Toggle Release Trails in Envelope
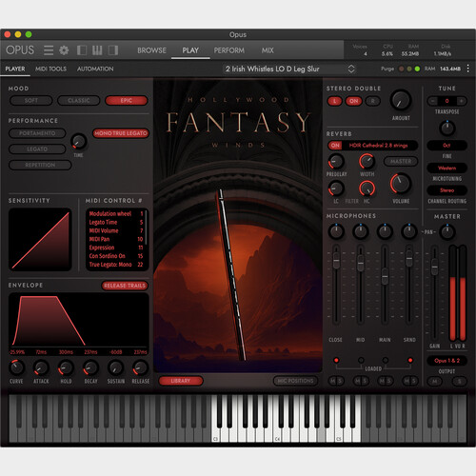This screenshot has height=476, width=476. click(x=125, y=286)
